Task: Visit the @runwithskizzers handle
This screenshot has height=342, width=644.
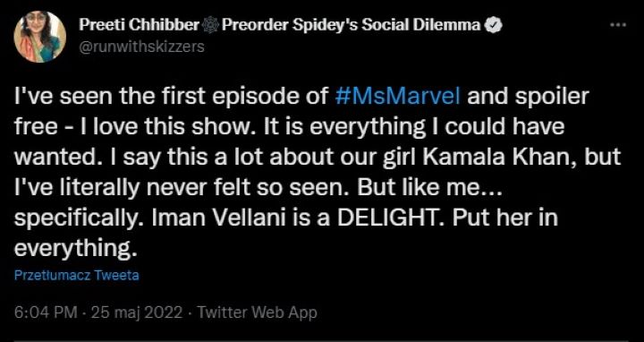Action: [141, 47]
